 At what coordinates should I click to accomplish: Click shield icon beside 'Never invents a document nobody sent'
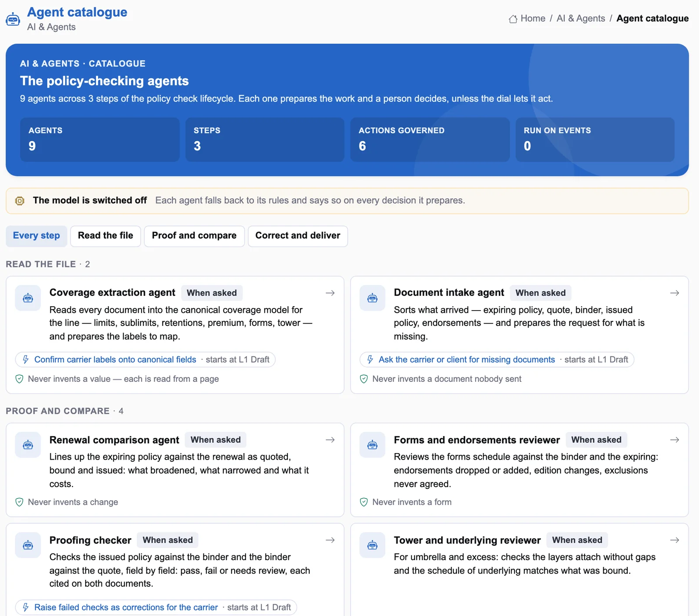coord(363,379)
